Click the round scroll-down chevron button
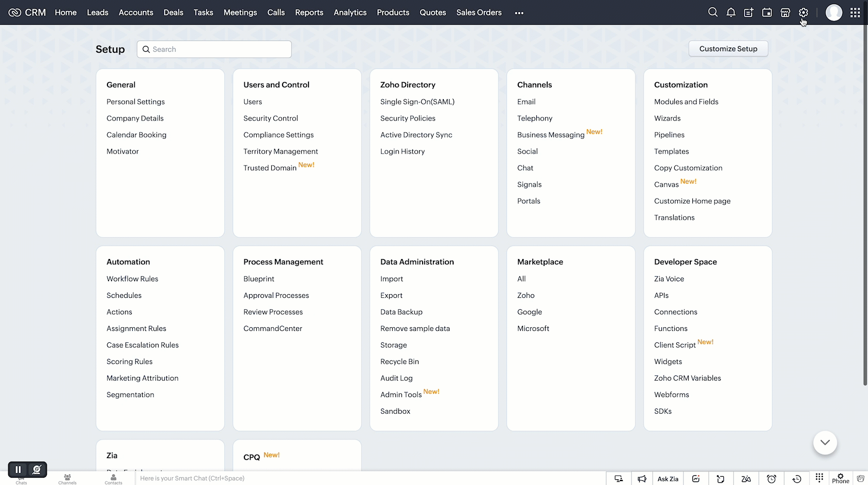 (x=825, y=443)
